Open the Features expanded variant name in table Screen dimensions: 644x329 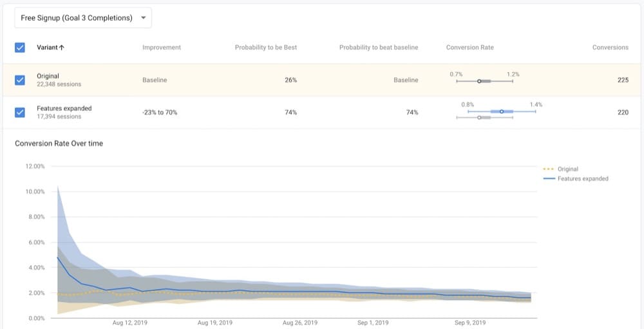64,108
